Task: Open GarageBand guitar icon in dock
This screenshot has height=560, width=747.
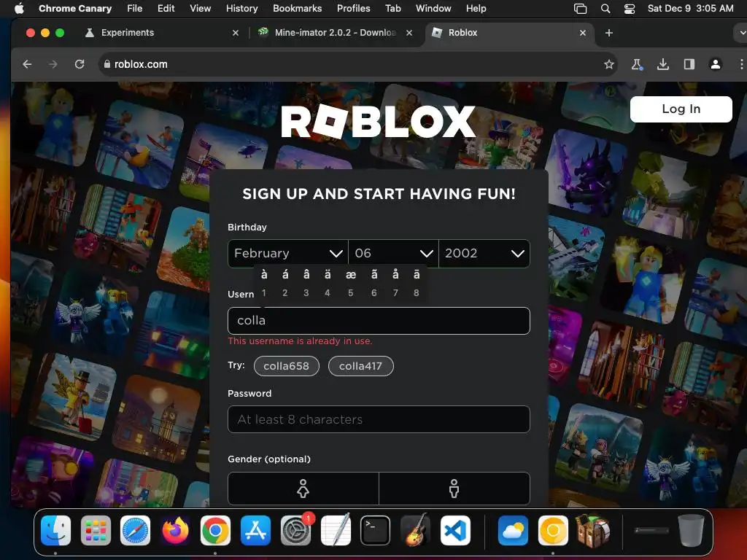Action: [415, 530]
